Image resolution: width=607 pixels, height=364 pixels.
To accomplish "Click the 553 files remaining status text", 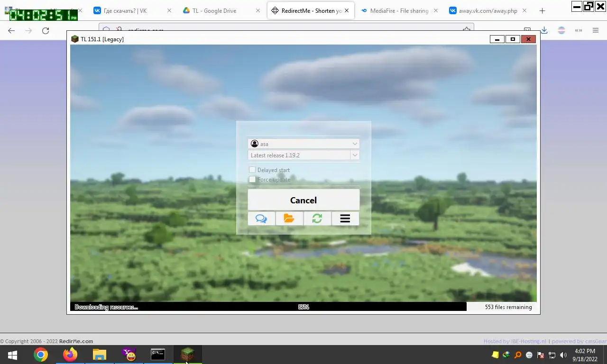I will pyautogui.click(x=508, y=307).
